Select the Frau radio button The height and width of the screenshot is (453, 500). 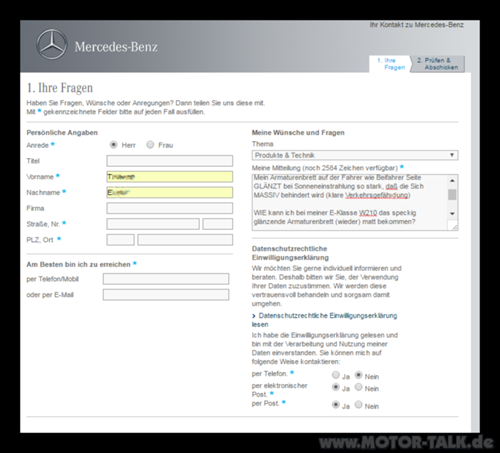click(150, 145)
